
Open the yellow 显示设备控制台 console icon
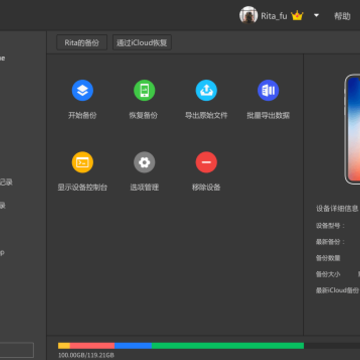point(82,162)
